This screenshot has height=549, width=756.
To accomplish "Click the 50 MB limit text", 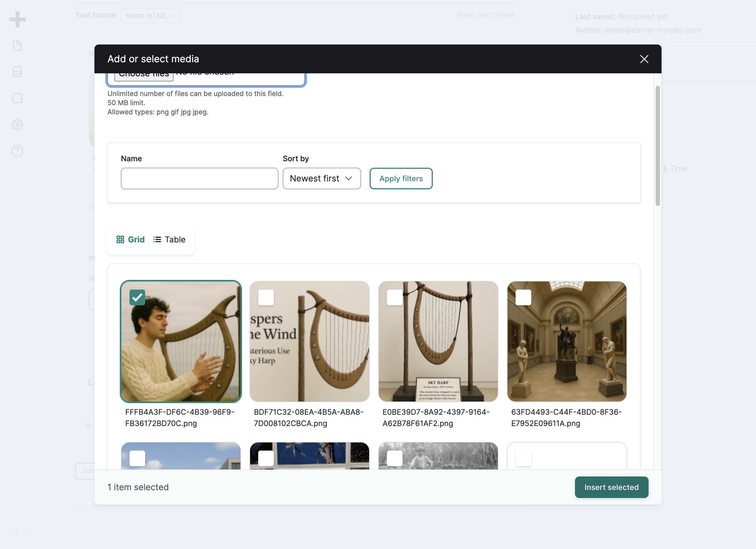I will (126, 103).
